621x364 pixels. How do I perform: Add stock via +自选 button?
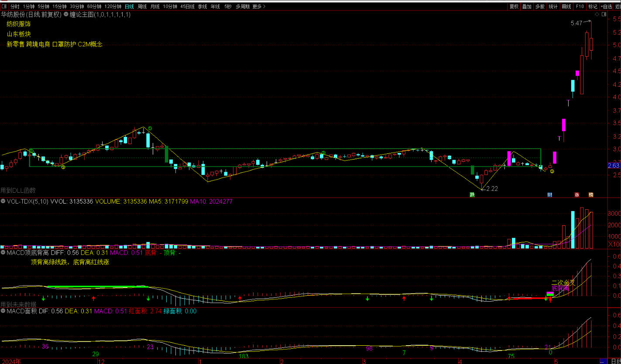[x=606, y=7]
